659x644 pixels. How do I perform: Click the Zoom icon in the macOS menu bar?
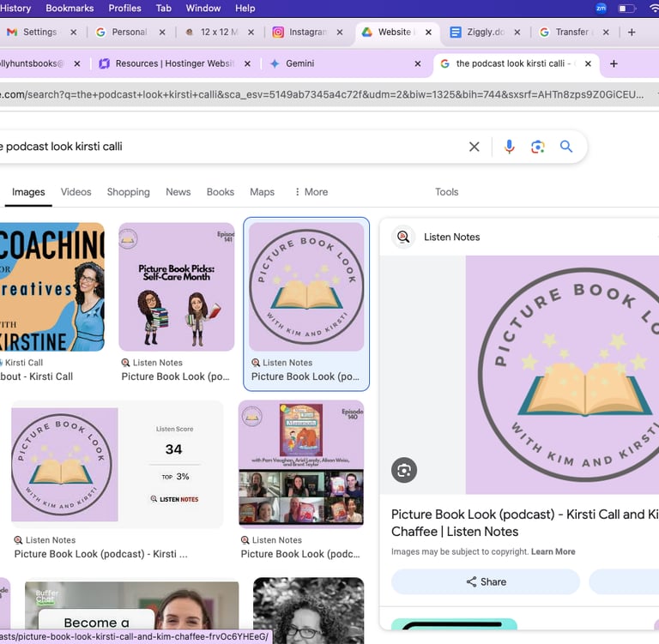pyautogui.click(x=601, y=8)
